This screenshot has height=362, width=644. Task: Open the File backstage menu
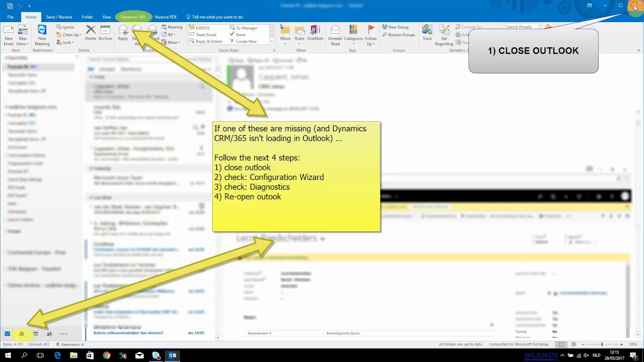tap(10, 17)
